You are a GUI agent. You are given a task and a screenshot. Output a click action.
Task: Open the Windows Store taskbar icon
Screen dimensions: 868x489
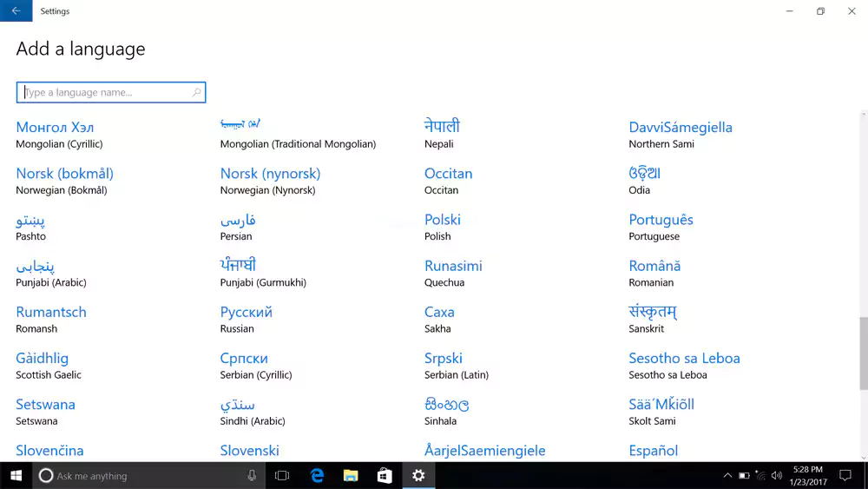(x=385, y=475)
